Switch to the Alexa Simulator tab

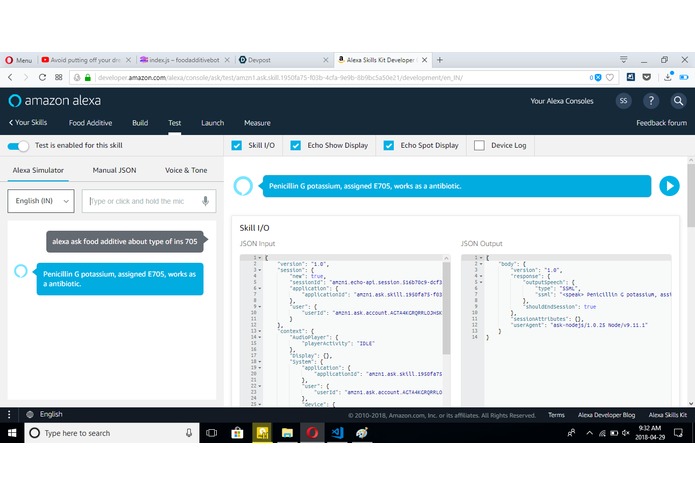(38, 170)
